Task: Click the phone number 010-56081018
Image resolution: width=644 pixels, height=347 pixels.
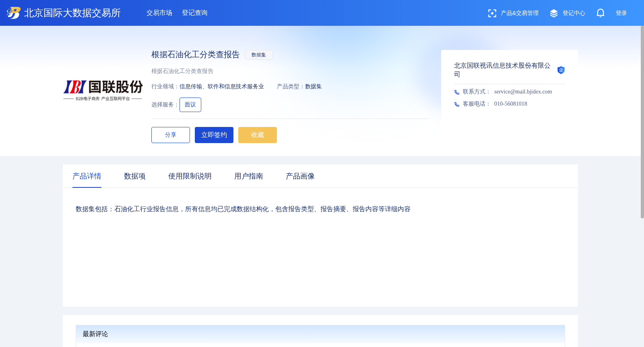Action: (511, 104)
